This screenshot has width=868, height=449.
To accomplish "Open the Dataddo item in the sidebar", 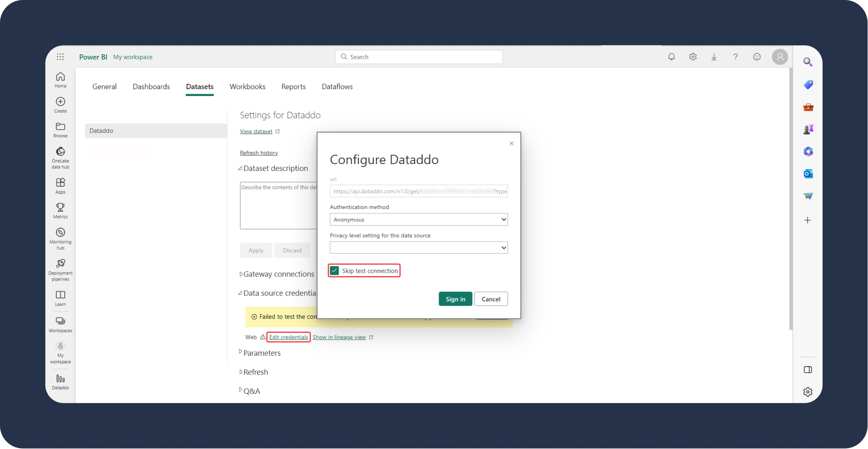I will tap(60, 382).
